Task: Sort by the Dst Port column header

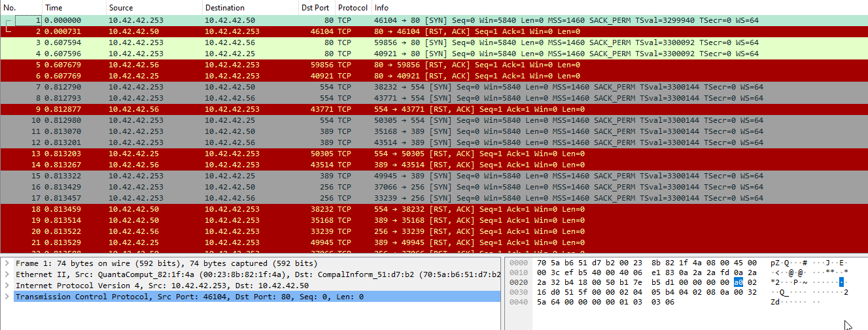Action: 317,8
